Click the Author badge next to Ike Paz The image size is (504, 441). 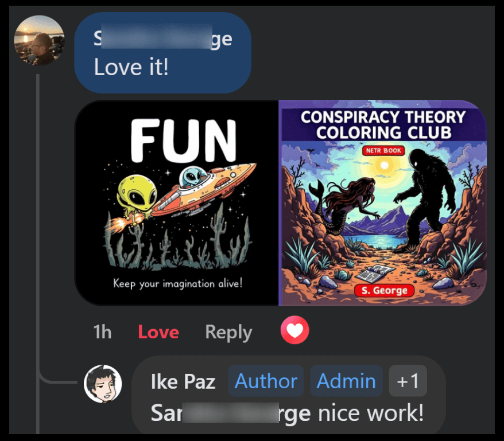[x=266, y=381]
